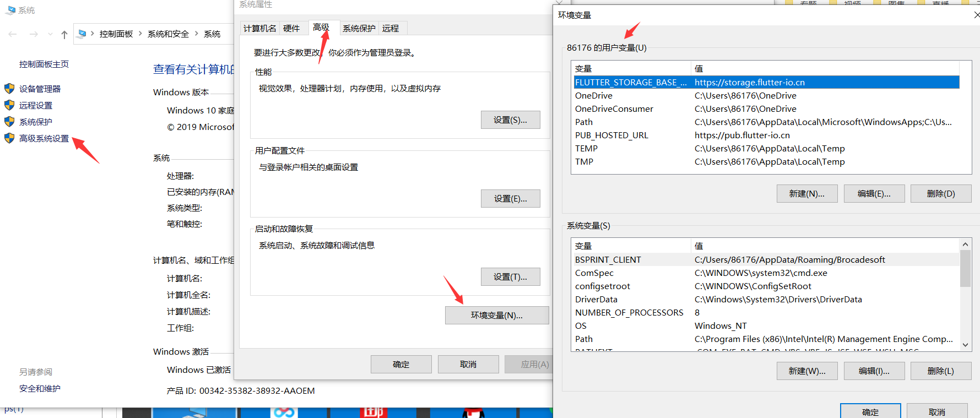980x418 pixels.
Task: Click computer icon in address bar
Action: click(x=82, y=34)
